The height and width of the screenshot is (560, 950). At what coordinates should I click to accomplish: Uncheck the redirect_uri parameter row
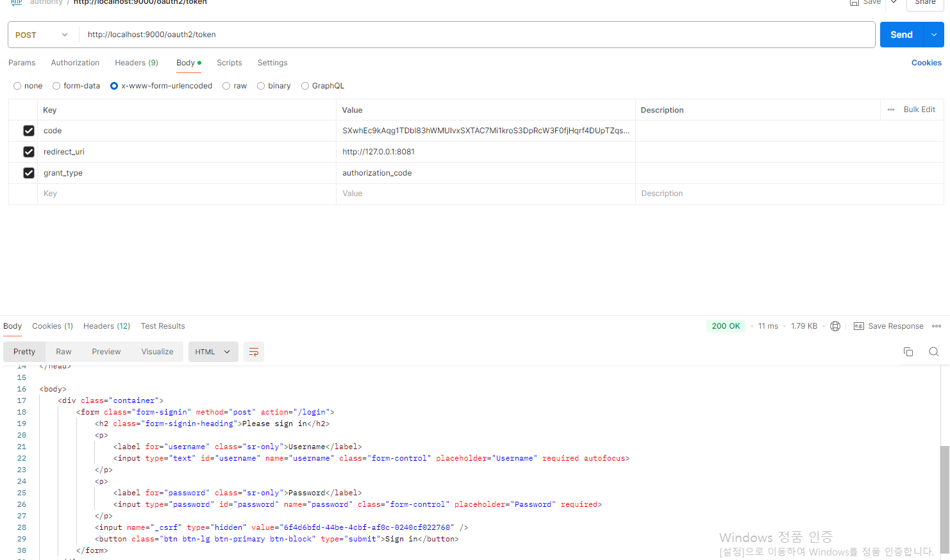(29, 152)
